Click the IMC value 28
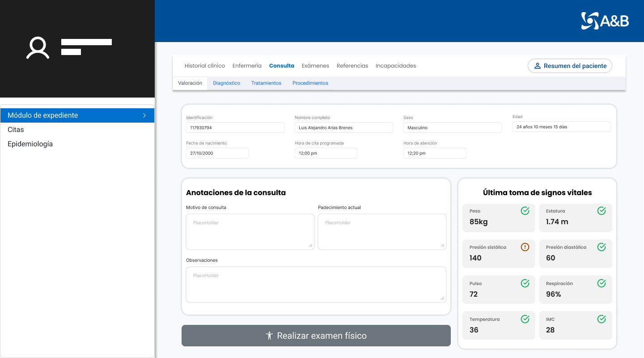The width and height of the screenshot is (644, 358). click(550, 330)
